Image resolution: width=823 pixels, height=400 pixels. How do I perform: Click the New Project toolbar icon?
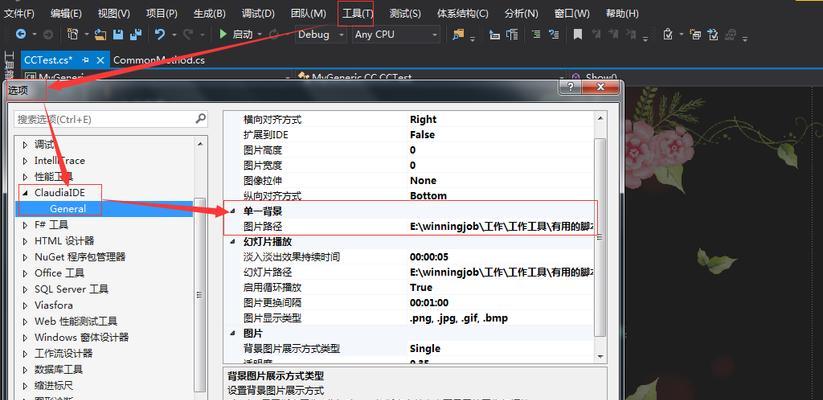(x=72, y=34)
